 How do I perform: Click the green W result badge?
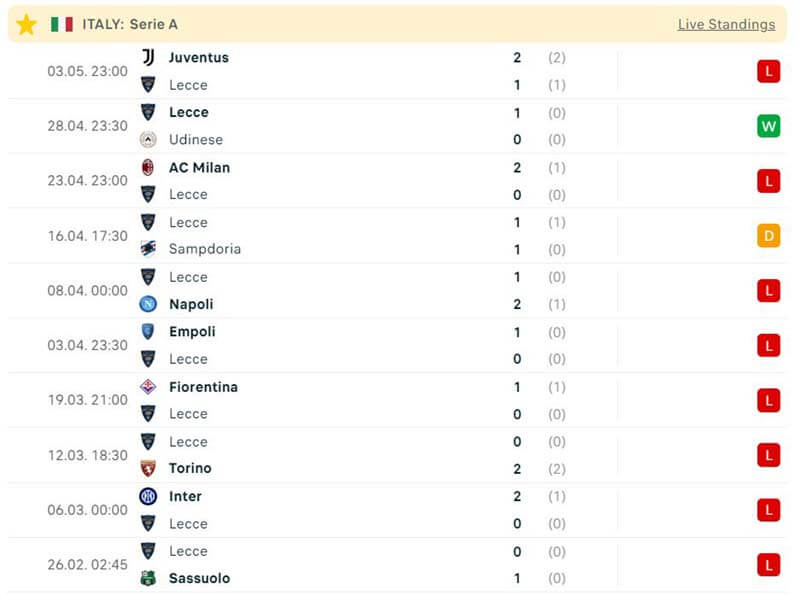(x=768, y=126)
